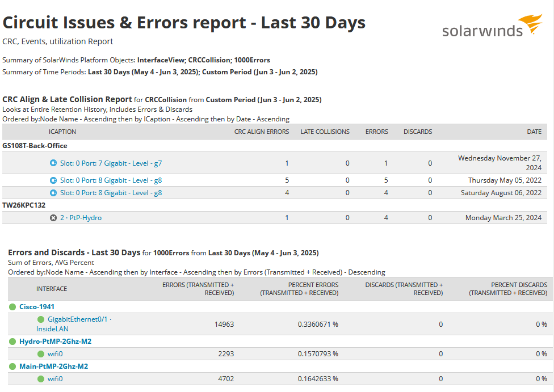Open the Port 8 g8 link dated Thursday May 05, 2022
The height and width of the screenshot is (392, 554).
click(111, 180)
